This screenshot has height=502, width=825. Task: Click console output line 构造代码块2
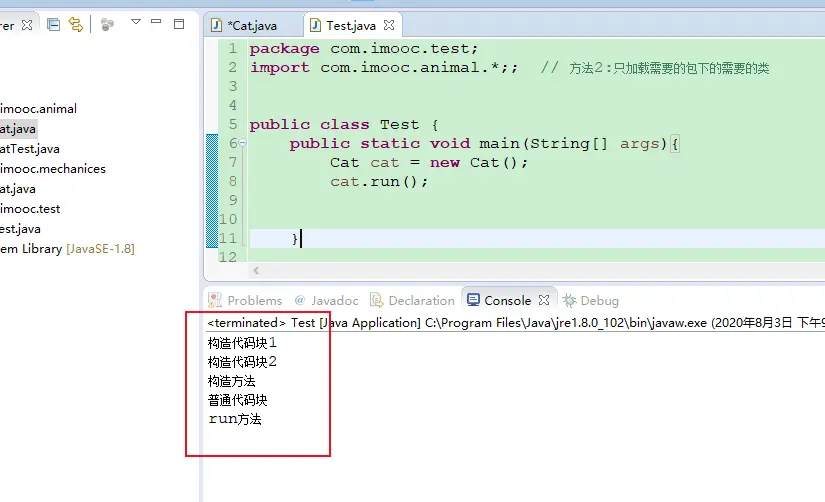point(242,362)
